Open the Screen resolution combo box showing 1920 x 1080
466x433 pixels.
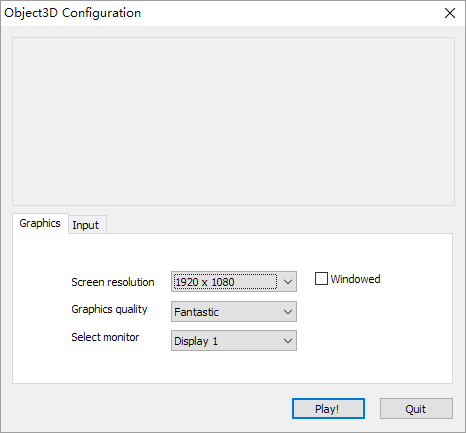[x=234, y=282]
